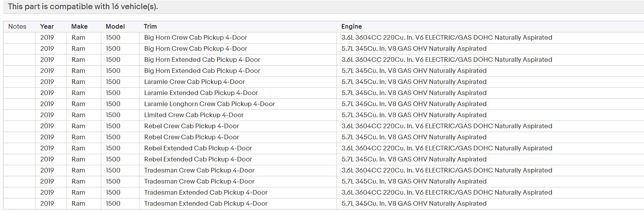Click the Year column header
Screen dimensions: 644x211
click(47, 26)
